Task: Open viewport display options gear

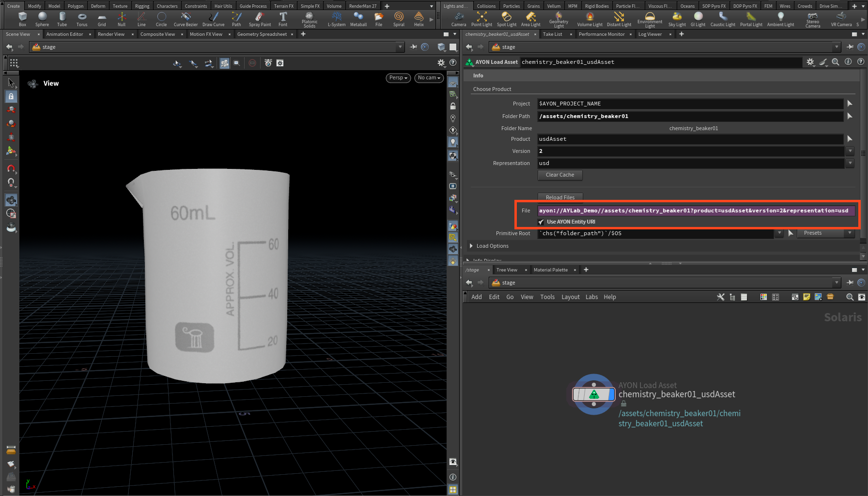Action: (441, 63)
